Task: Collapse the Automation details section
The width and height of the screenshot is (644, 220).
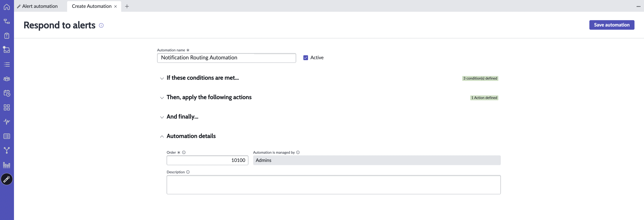Action: click(162, 136)
